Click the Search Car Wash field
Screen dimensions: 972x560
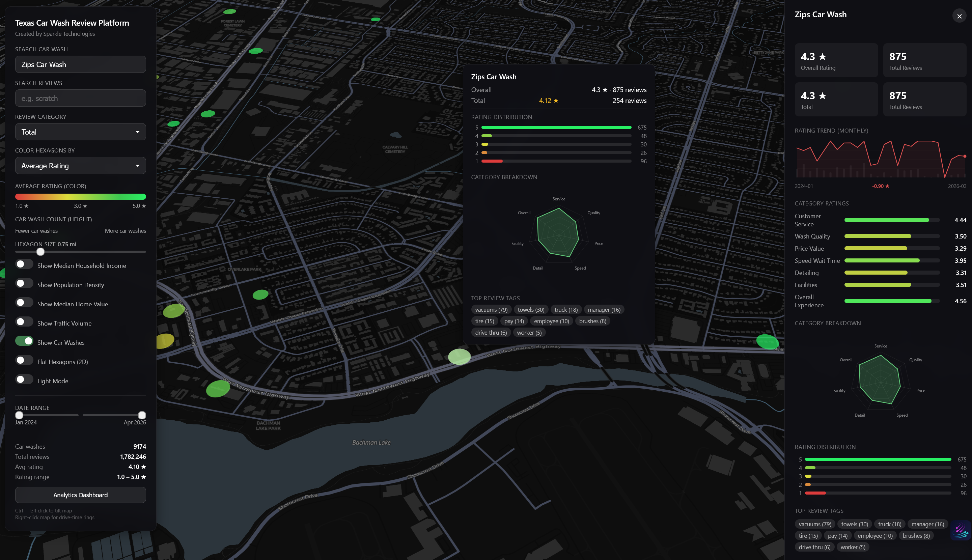point(80,65)
